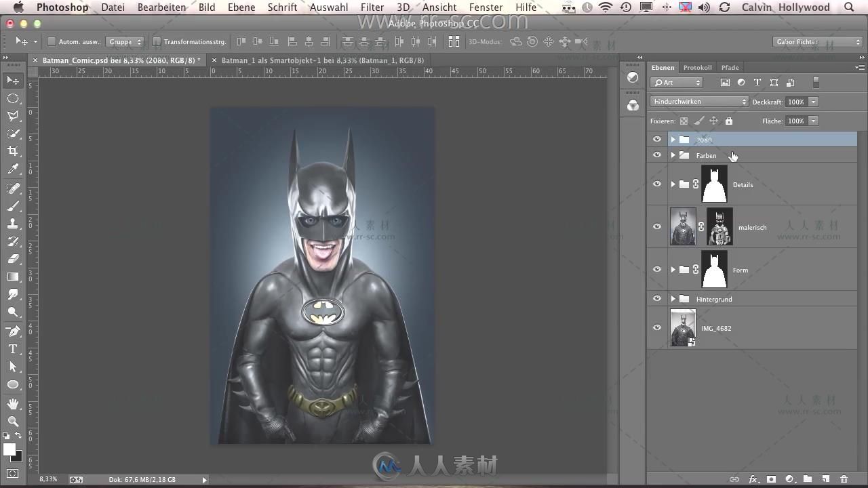Hide the Form group layer

pos(656,270)
